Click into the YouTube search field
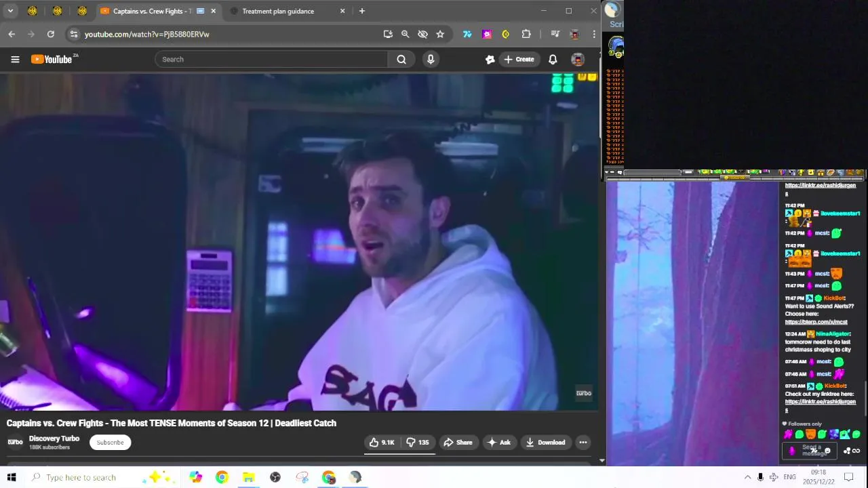The height and width of the screenshot is (488, 868). click(271, 59)
